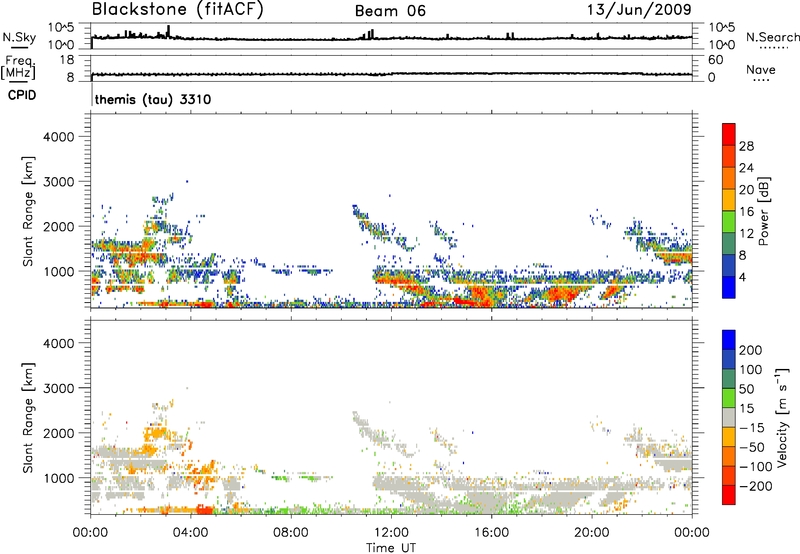Click the "N.Search" legend label
This screenshot has width=800, height=554.
pos(772,37)
